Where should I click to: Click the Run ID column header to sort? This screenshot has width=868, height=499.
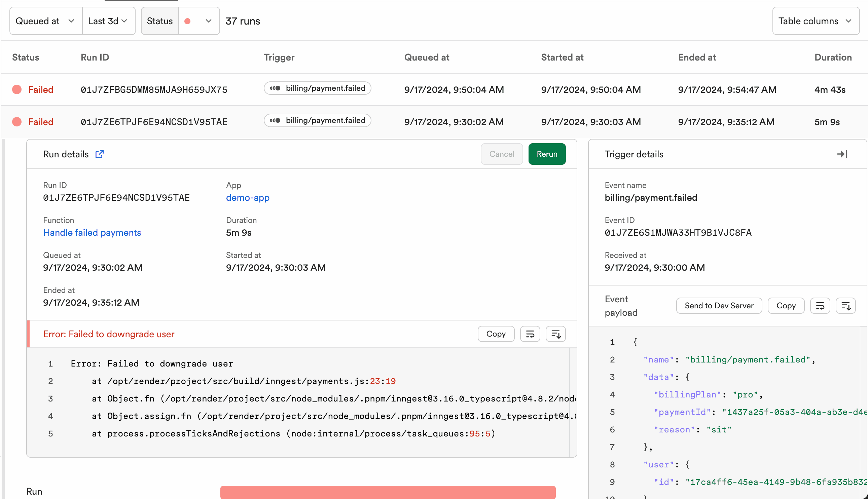tap(95, 57)
